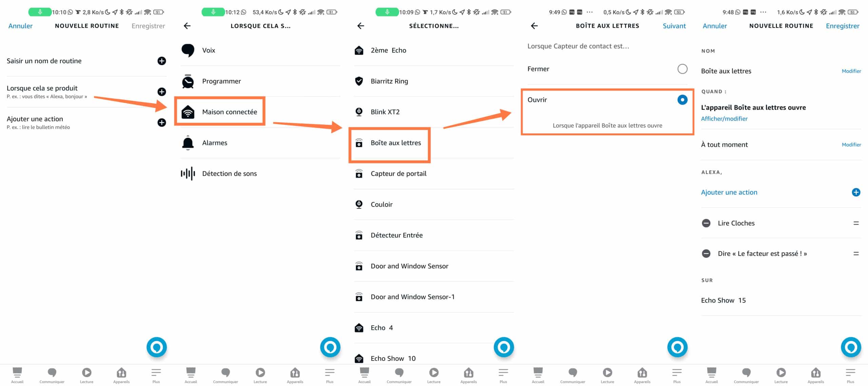
Task: Tap 'Modifier' next to 'À tout moment'
Action: [851, 144]
